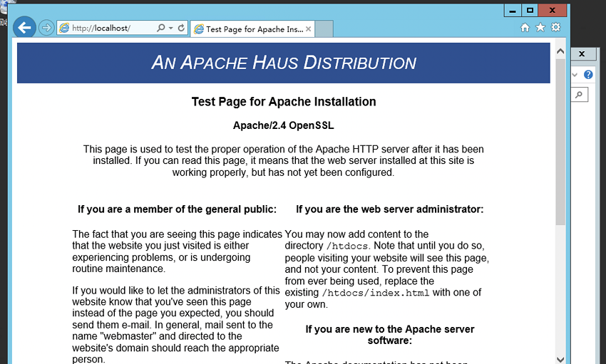Click heading If you are new to the Apache server software
Viewport: 606px width, 364px height.
tap(389, 335)
